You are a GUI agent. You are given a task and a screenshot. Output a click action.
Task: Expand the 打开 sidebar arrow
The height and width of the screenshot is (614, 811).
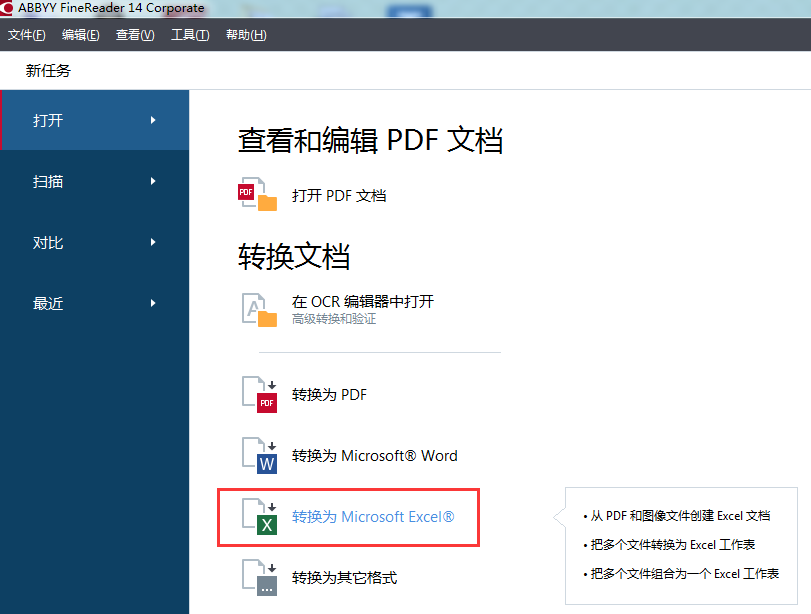pyautogui.click(x=153, y=120)
